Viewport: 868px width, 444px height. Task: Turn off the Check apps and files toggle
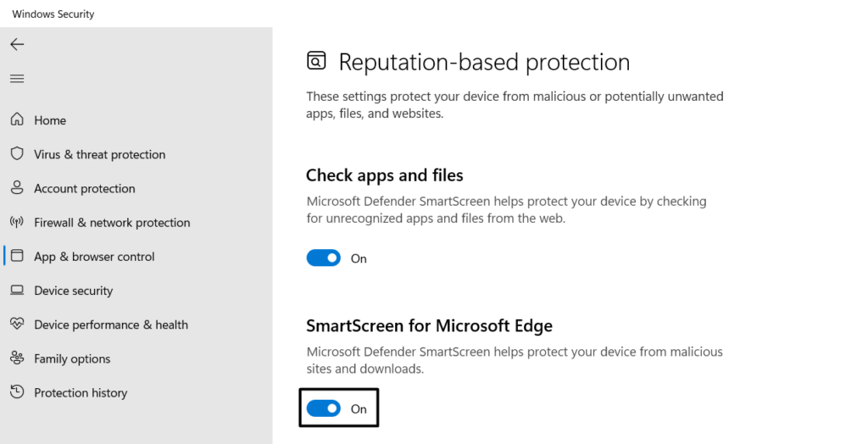coord(323,258)
